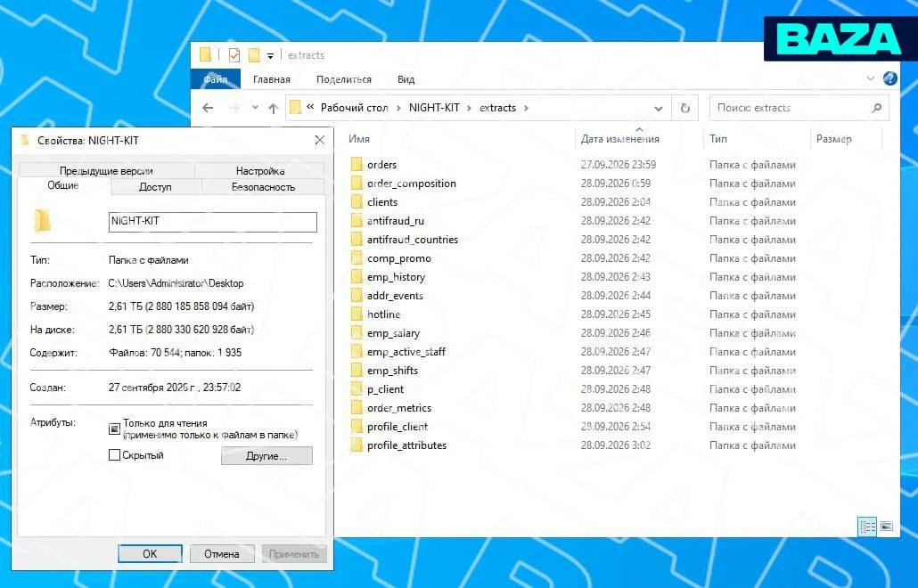
Task: Click the hotline folder icon
Action: 357,314
